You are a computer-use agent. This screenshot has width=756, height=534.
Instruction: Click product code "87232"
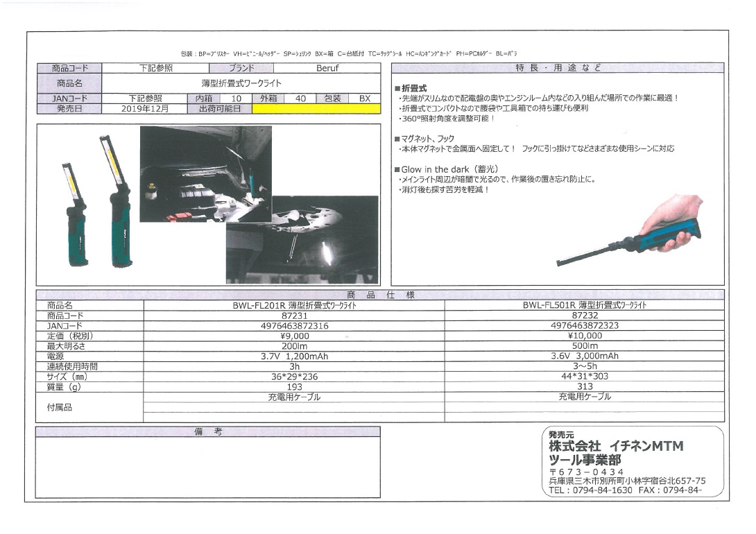tap(585, 315)
